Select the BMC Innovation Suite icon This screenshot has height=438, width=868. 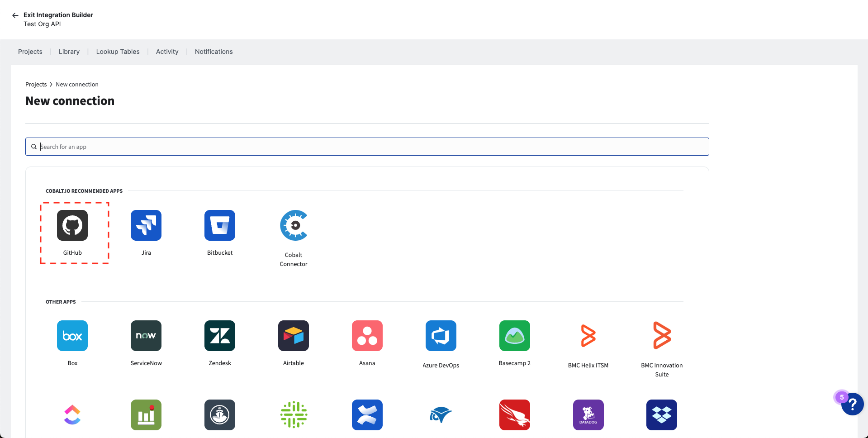tap(662, 336)
